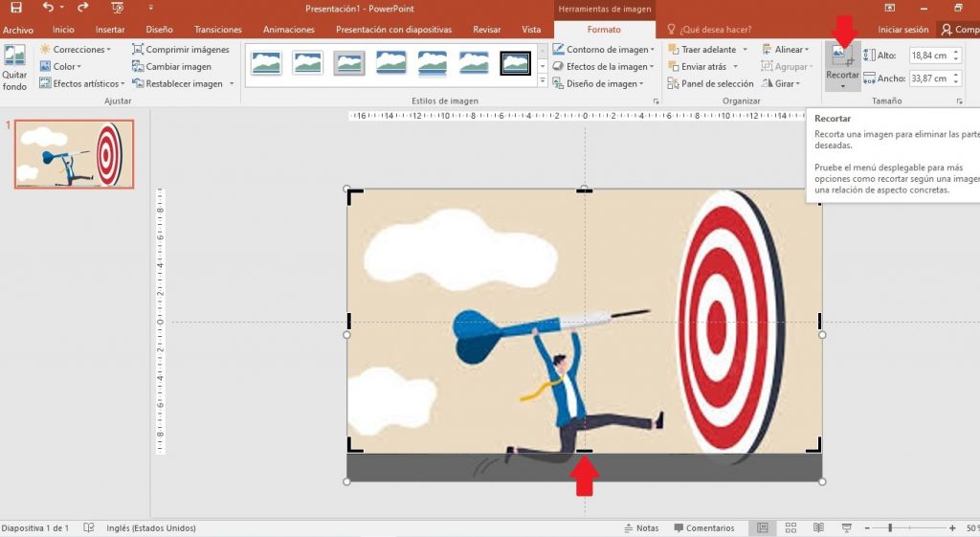980x537 pixels.
Task: Switch to Slide Sorter view icon
Action: [791, 528]
